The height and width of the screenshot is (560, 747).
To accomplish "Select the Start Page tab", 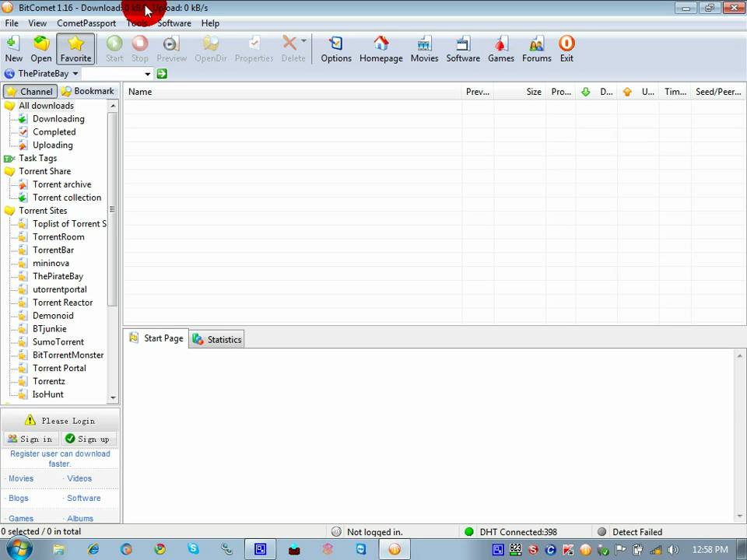I will pos(156,338).
